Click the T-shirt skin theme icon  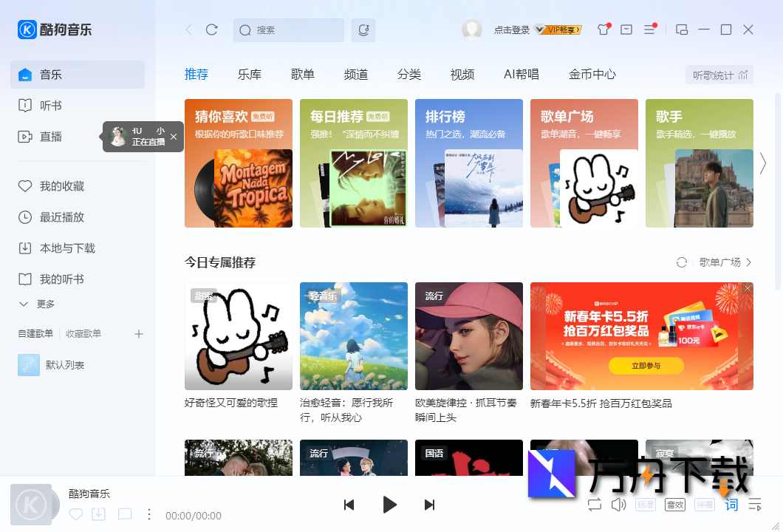pos(604,30)
